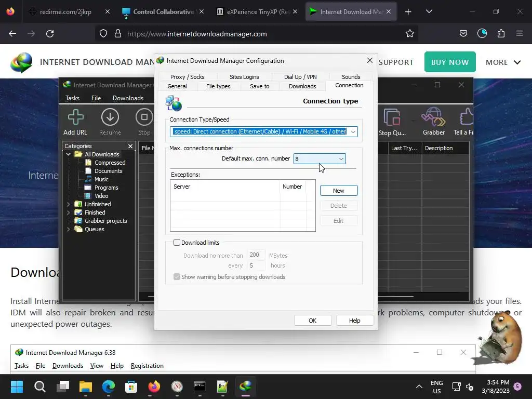
Task: Toggle Show warning before stopping downloads
Action: pyautogui.click(x=177, y=277)
